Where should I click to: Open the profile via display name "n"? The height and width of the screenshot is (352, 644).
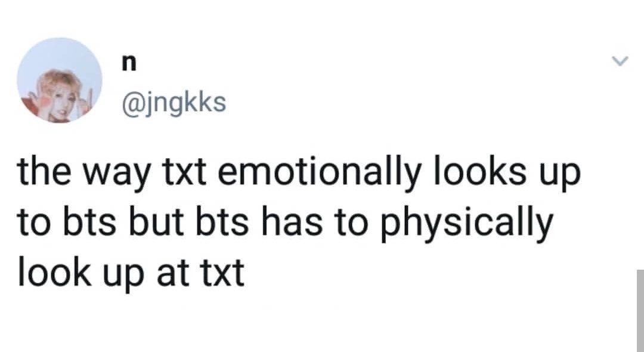click(129, 64)
